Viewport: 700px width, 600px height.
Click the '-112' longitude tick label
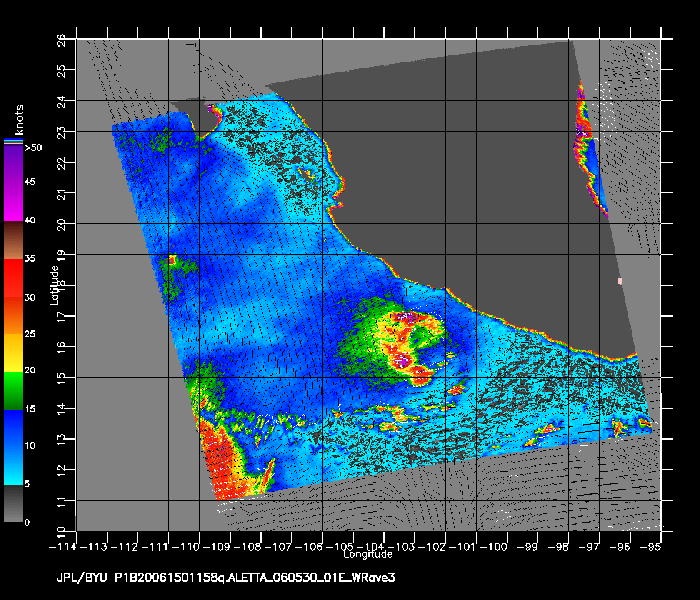click(x=125, y=547)
